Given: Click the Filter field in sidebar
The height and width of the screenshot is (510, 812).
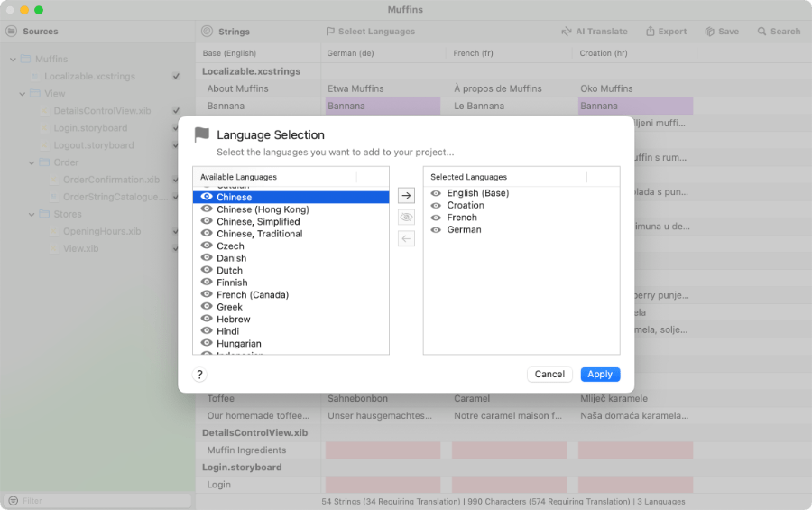Looking at the screenshot, I should click(x=99, y=501).
